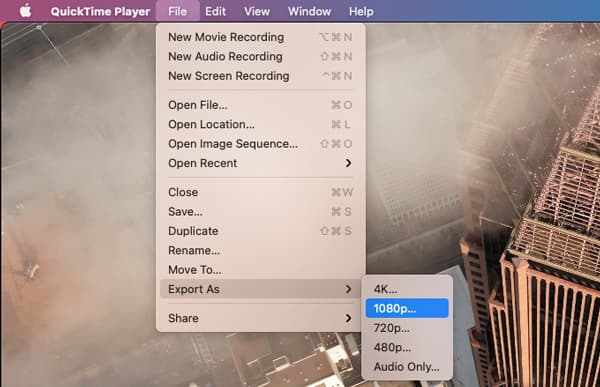Open the Help menu
Viewport: 600px width, 387px height.
point(361,11)
